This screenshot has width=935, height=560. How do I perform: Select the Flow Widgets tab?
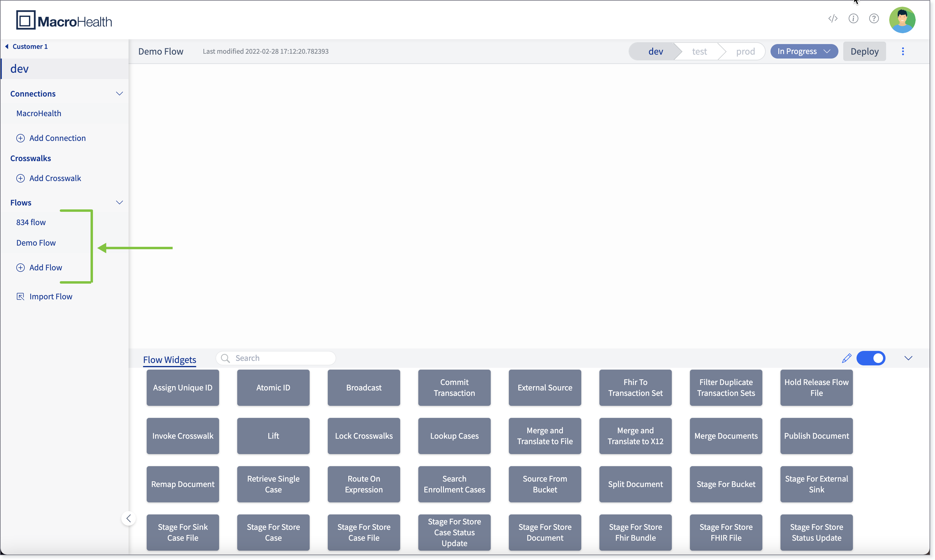(170, 360)
